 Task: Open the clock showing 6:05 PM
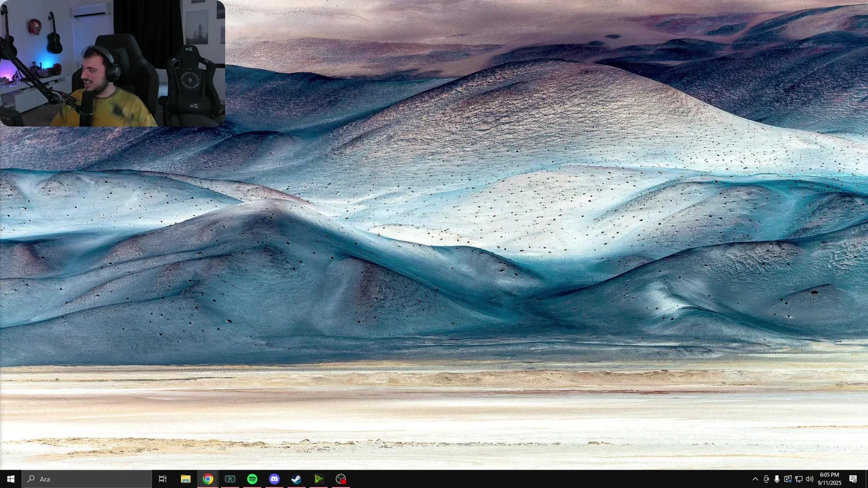pos(829,479)
